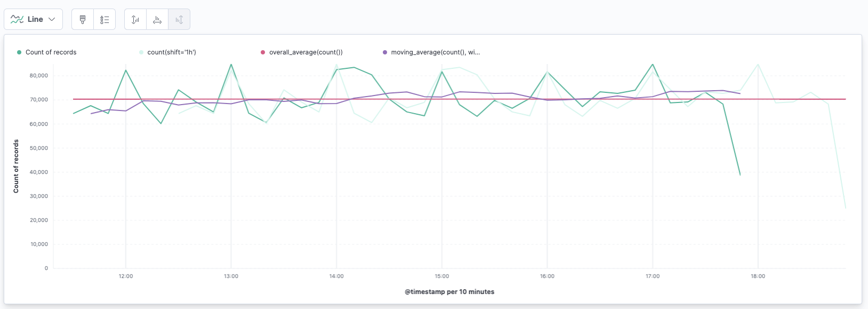Click the 14:00 tick label on x-axis

pyautogui.click(x=336, y=276)
